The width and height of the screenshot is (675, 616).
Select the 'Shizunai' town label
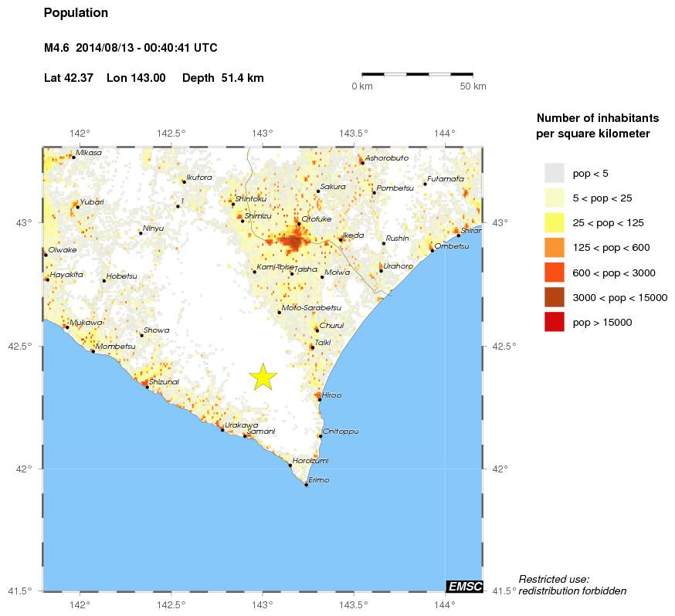click(x=164, y=381)
